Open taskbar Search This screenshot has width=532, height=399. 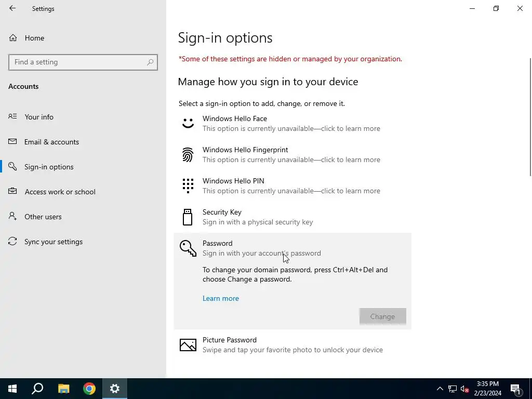[x=37, y=389]
